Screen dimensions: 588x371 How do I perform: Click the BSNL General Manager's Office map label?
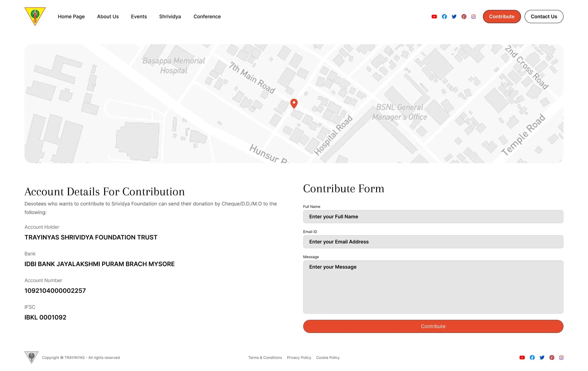(x=400, y=112)
